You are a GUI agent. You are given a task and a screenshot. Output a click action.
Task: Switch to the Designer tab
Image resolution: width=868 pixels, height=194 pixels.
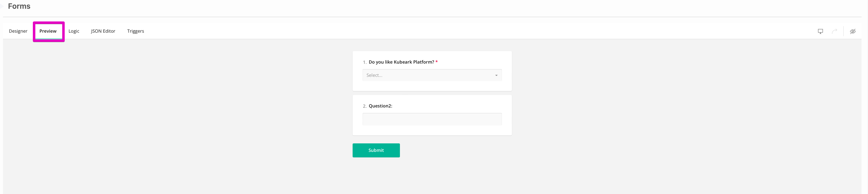click(18, 31)
